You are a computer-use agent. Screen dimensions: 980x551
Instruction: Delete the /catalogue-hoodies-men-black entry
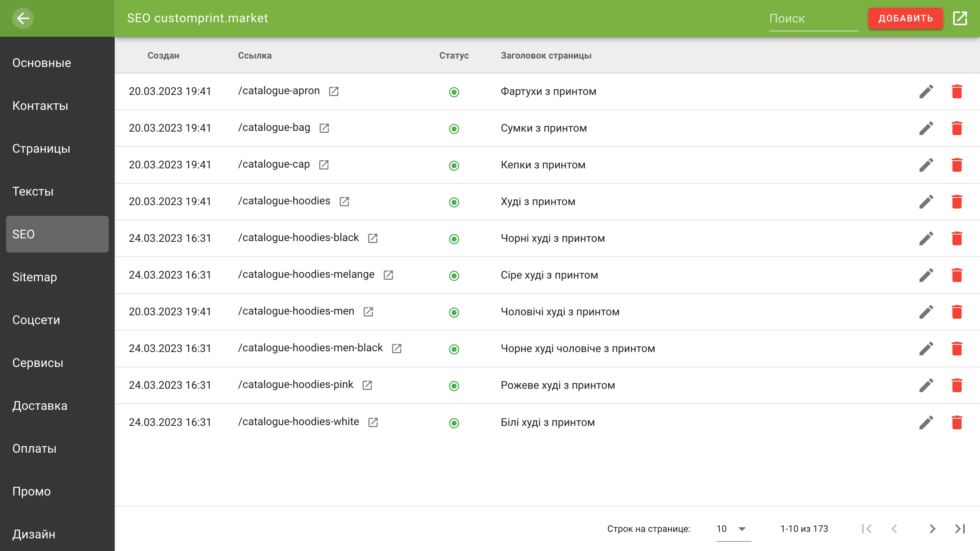coord(957,349)
